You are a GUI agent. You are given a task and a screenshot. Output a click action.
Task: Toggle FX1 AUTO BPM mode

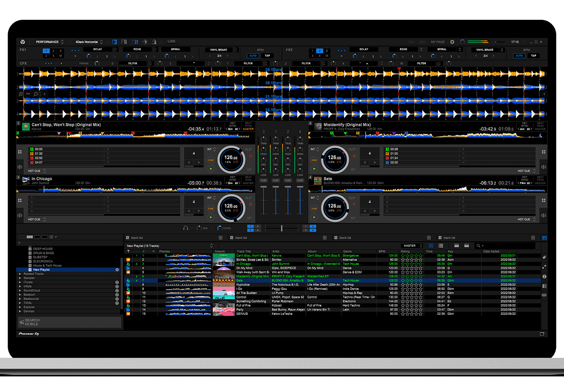253,55
